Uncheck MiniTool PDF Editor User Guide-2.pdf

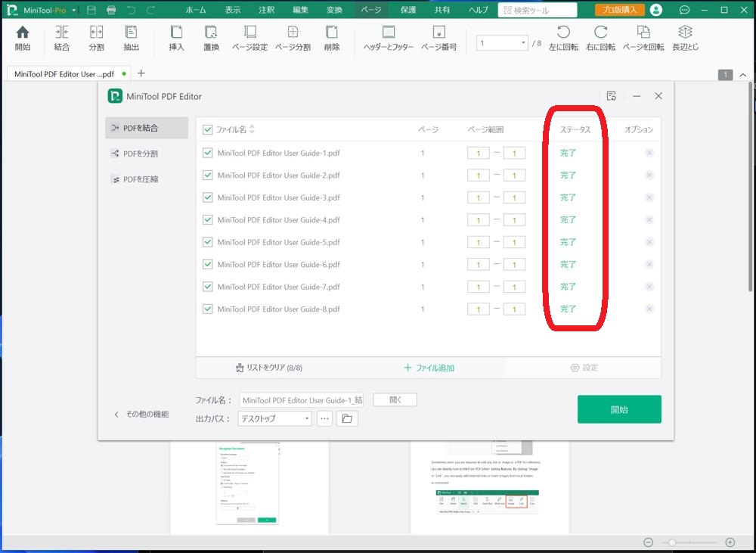point(208,176)
